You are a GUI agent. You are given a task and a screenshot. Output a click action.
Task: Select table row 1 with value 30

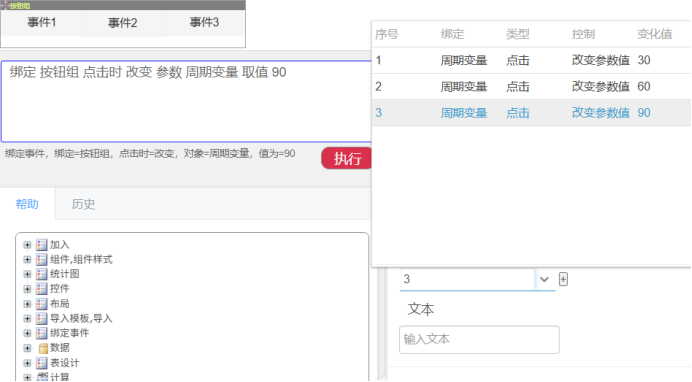tap(532, 60)
